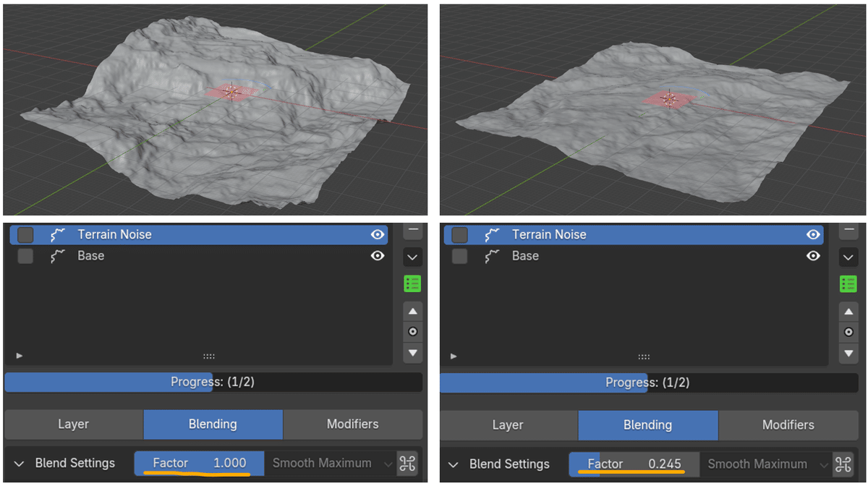Open the chevron dropdown below the minus button
Viewport: 868px width, 486px height.
pos(412,257)
